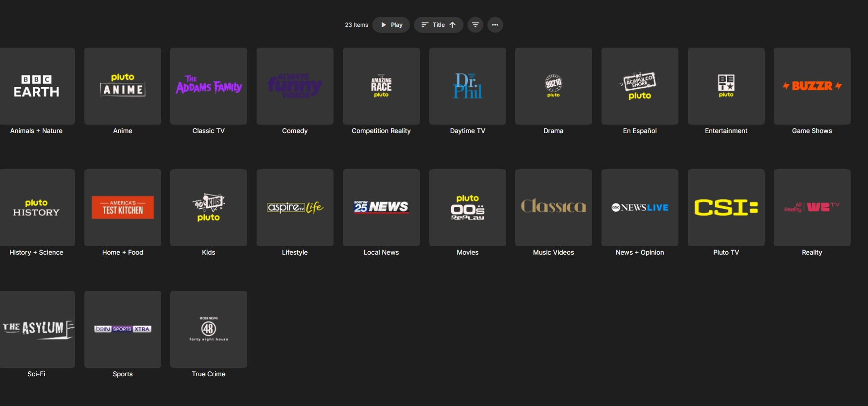
Task: Select the Kids category label
Action: click(x=208, y=253)
